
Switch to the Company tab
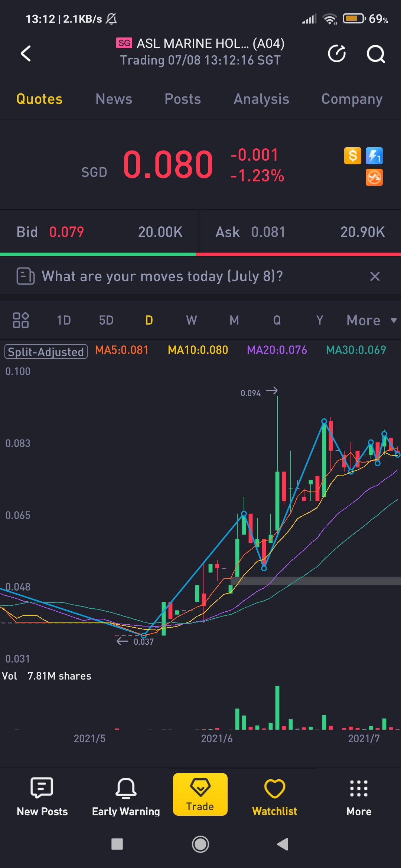point(352,99)
